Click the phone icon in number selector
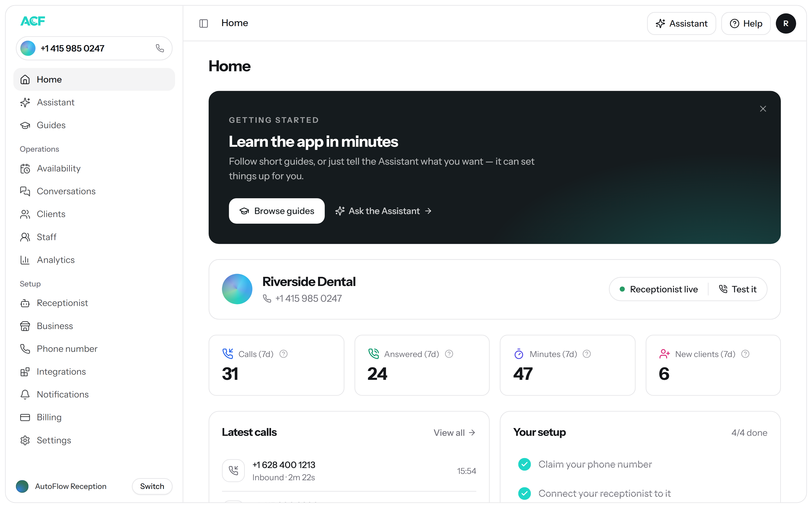This screenshot has width=812, height=508. (160, 48)
